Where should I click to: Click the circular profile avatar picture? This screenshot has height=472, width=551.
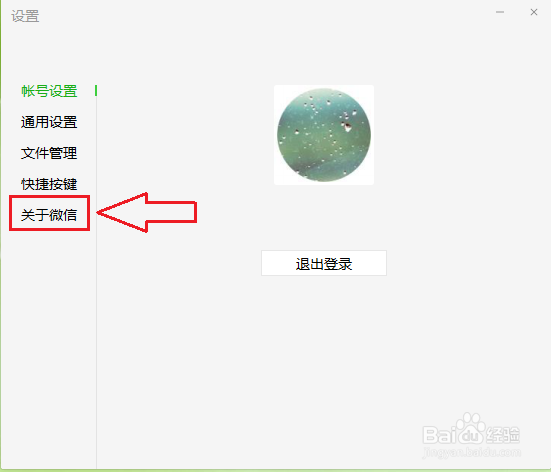coord(324,135)
